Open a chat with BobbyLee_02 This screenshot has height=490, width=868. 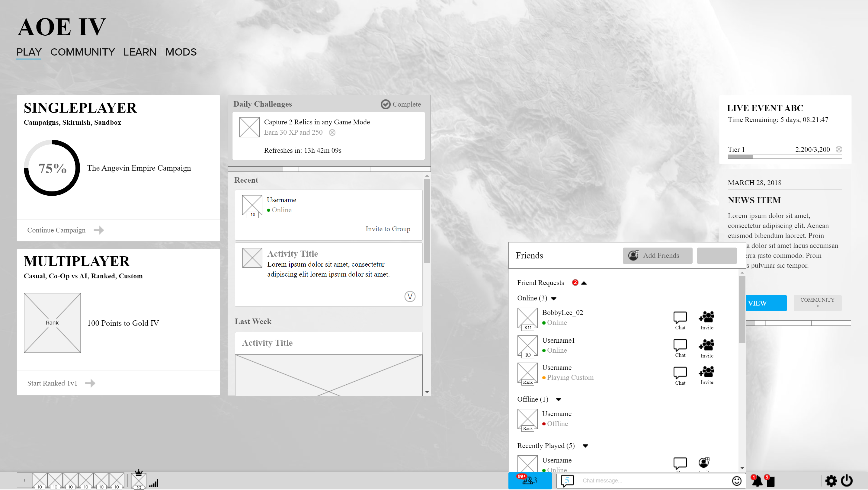(x=680, y=317)
